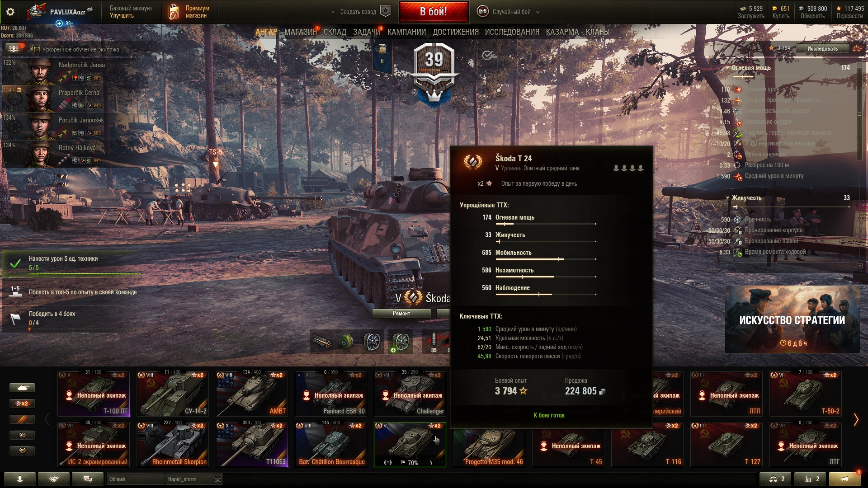The image size is (868, 488).
Task: Toggle the x2 bonus carousel filter
Action: pos(22,404)
